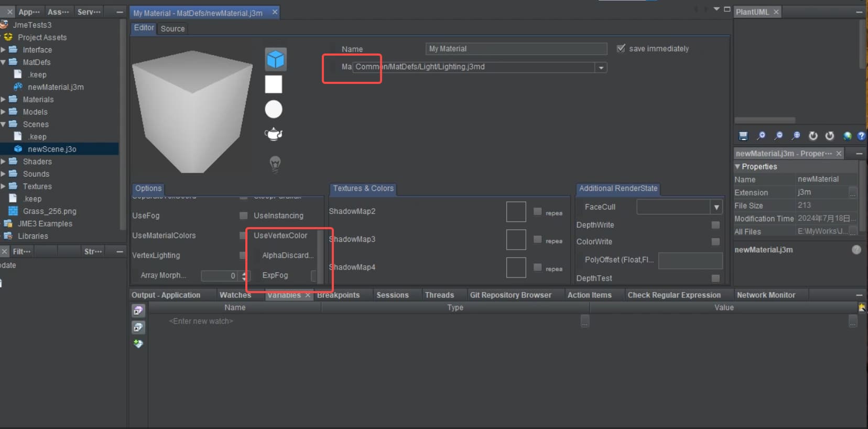The height and width of the screenshot is (429, 868).
Task: Switch to Source tab
Action: point(172,29)
